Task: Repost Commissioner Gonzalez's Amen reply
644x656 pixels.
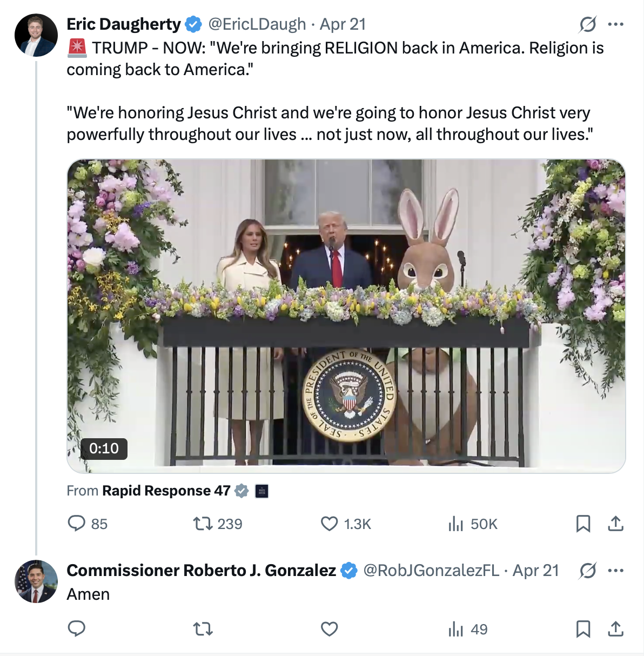Action: tap(203, 629)
